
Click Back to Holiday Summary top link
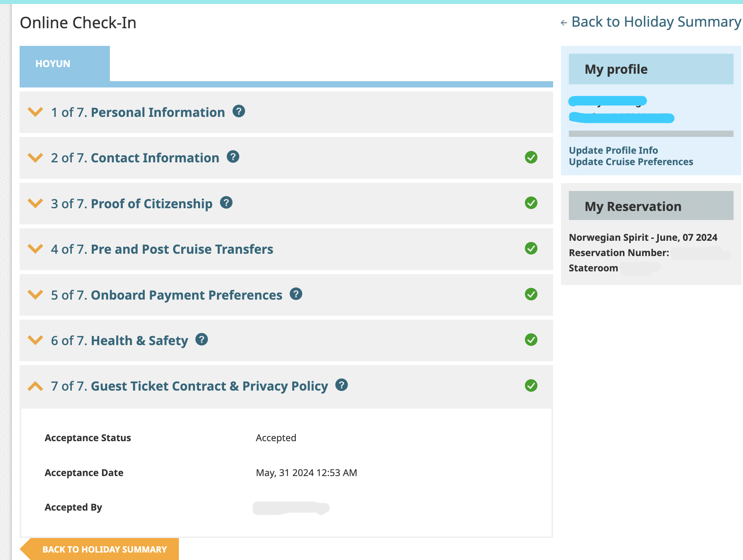click(x=656, y=22)
